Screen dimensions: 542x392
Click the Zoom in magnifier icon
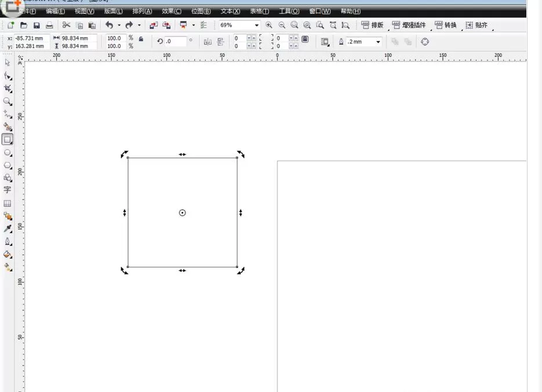(x=269, y=26)
